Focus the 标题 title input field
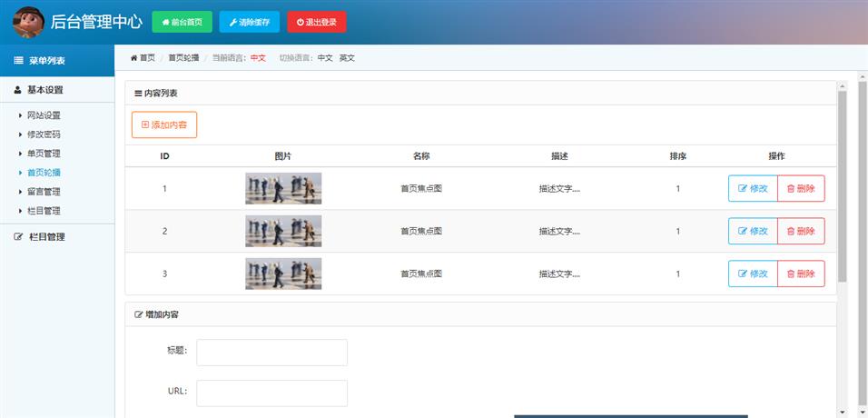 (271, 353)
